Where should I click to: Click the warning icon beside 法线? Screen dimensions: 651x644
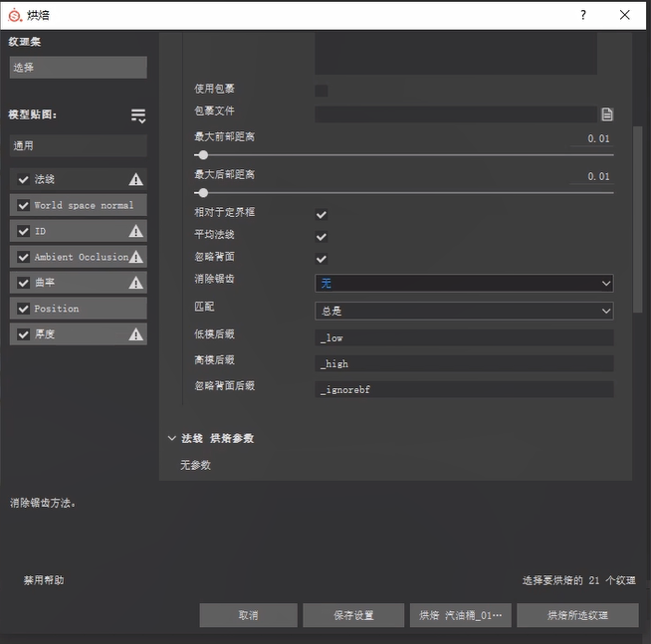(x=136, y=179)
